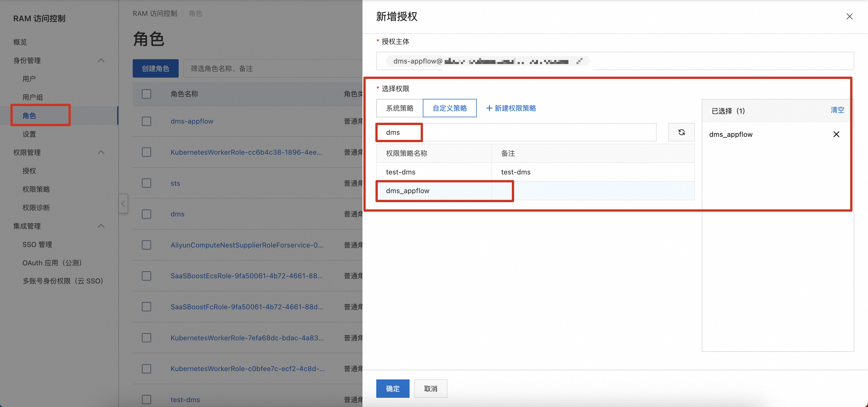868x407 pixels.
Task: Close the 新增授权 panel with the X icon
Action: [849, 16]
